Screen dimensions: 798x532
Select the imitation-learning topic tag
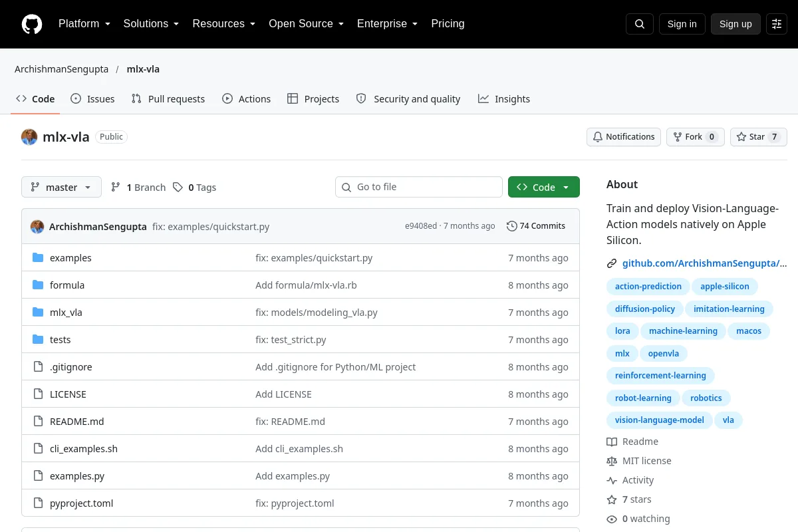point(729,309)
